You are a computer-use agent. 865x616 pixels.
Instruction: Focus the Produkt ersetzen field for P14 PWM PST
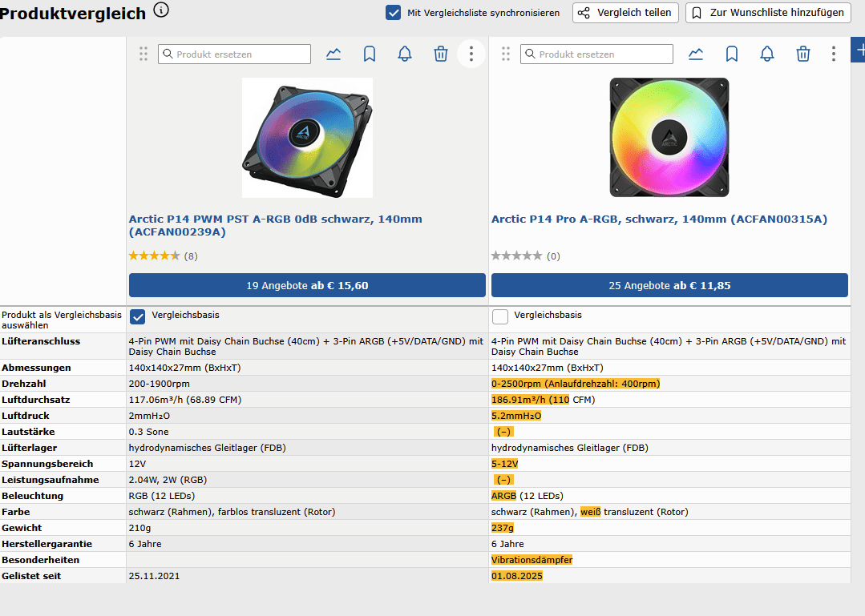point(234,54)
